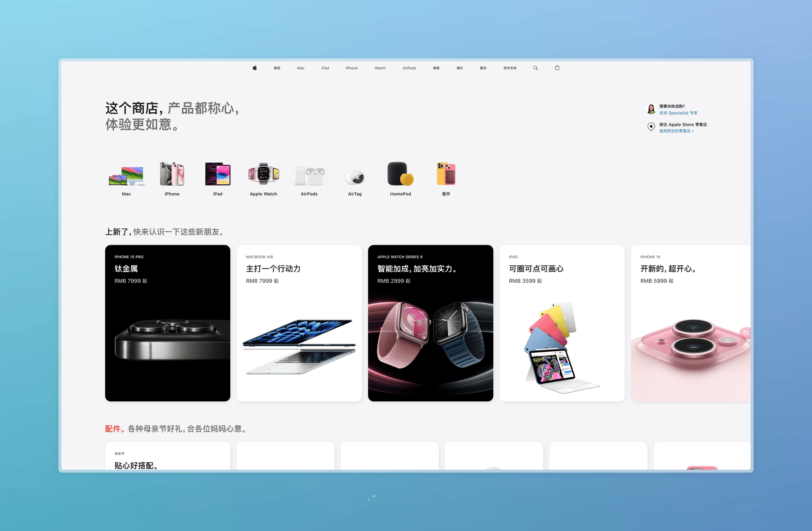The image size is (812, 531).
Task: Click the 需要协助选购? text
Action: pyautogui.click(x=672, y=106)
